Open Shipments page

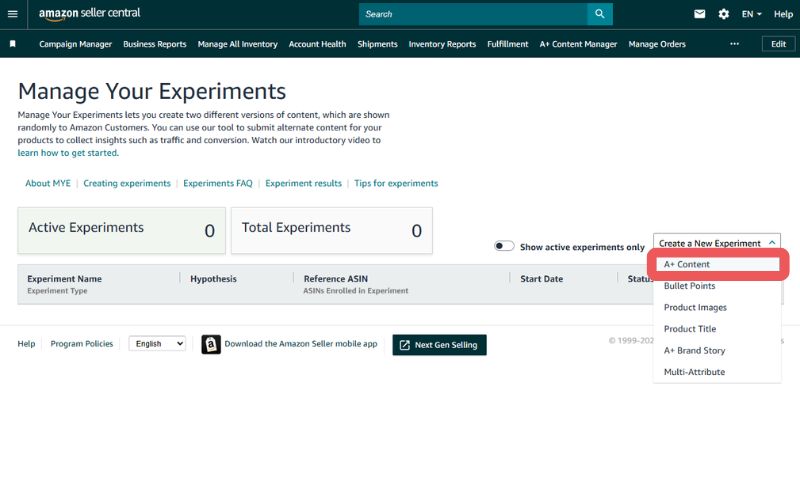coord(377,44)
